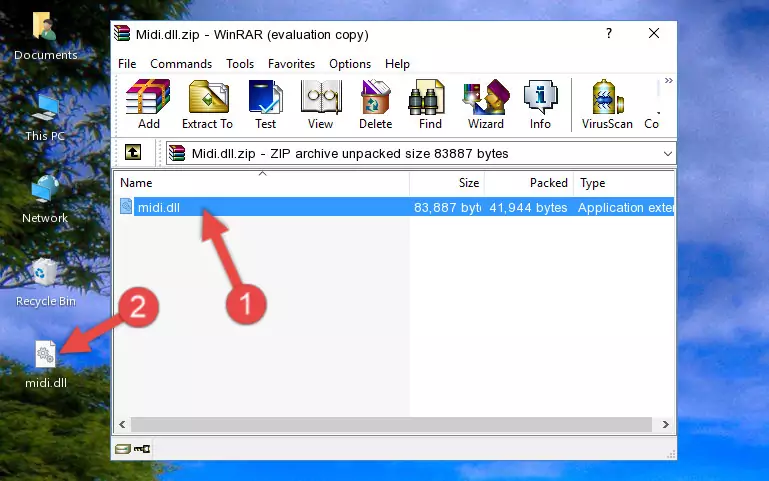Select the Documents desktop icon
769x481 pixels.
click(x=45, y=37)
